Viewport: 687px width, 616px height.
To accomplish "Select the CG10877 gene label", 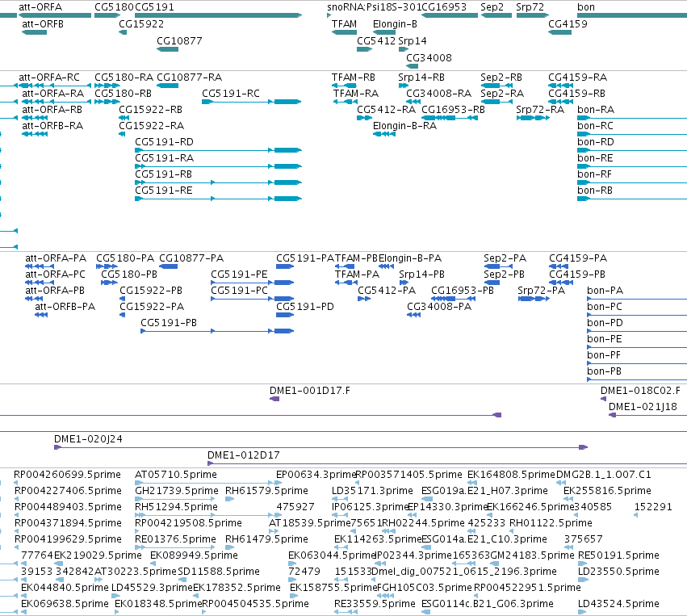I will [x=179, y=41].
